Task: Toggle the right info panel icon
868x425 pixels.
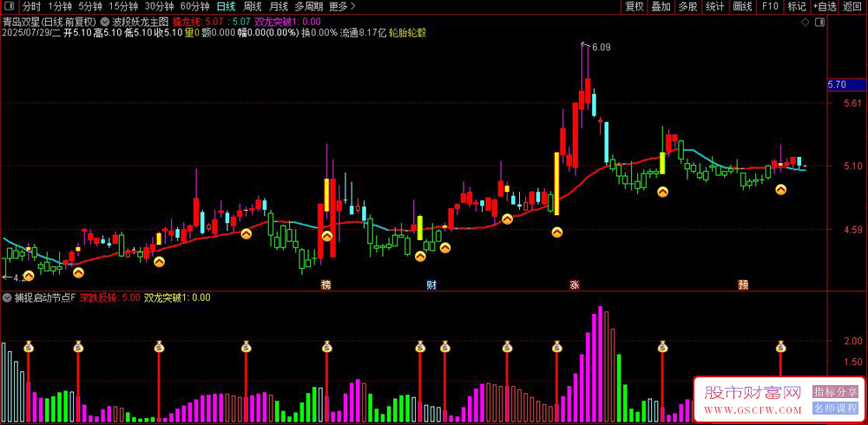Action: point(820,23)
